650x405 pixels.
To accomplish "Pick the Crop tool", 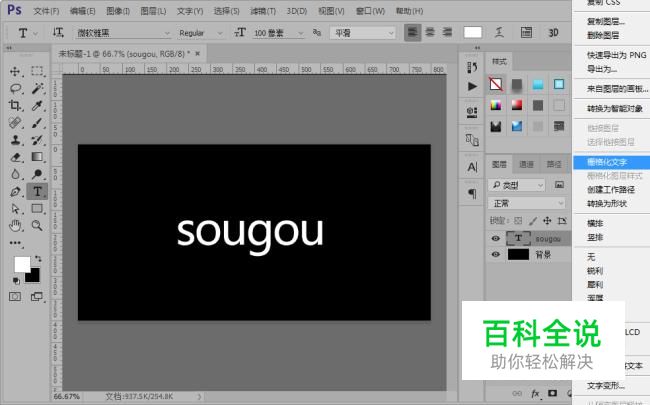I will pos(15,105).
